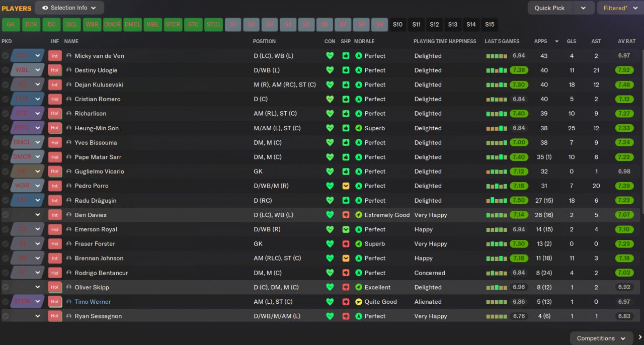Screen dimensions: 644x345
Task: Open Timo Werner's STCR position dropdown
Action: tap(27, 302)
